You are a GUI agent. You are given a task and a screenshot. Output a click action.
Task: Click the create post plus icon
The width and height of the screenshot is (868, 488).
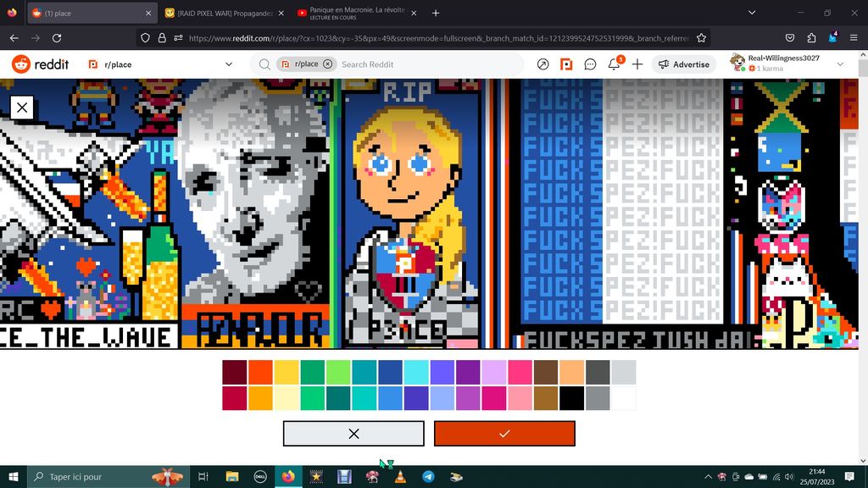[x=637, y=64]
